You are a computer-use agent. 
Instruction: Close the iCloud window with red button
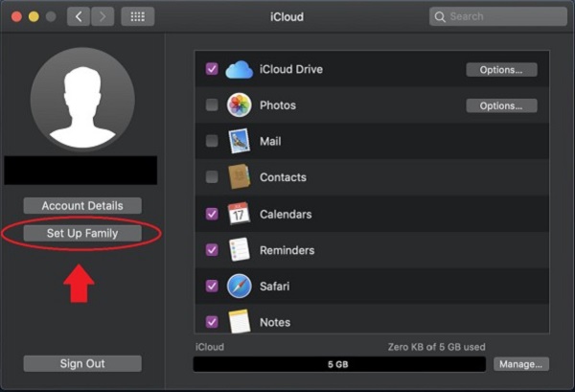(16, 16)
